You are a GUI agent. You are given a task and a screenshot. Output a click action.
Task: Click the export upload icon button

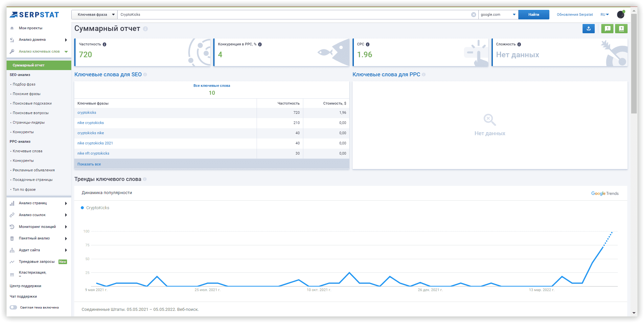[588, 29]
